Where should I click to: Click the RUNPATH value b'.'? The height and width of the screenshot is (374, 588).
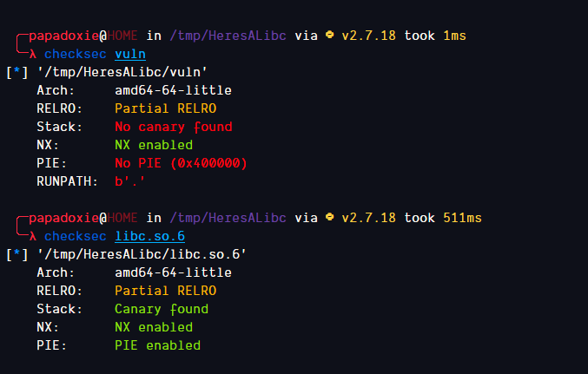tap(129, 181)
